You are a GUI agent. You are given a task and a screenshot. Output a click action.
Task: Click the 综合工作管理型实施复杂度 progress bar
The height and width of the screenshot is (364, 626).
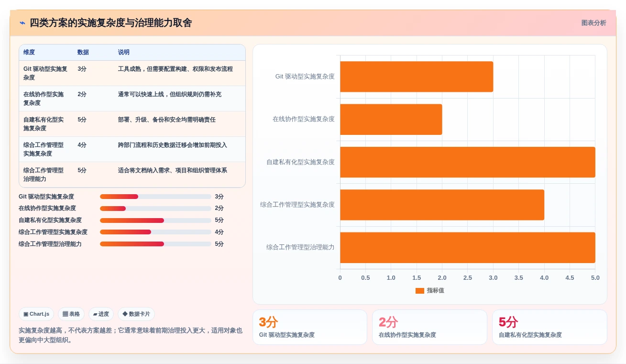coord(155,232)
